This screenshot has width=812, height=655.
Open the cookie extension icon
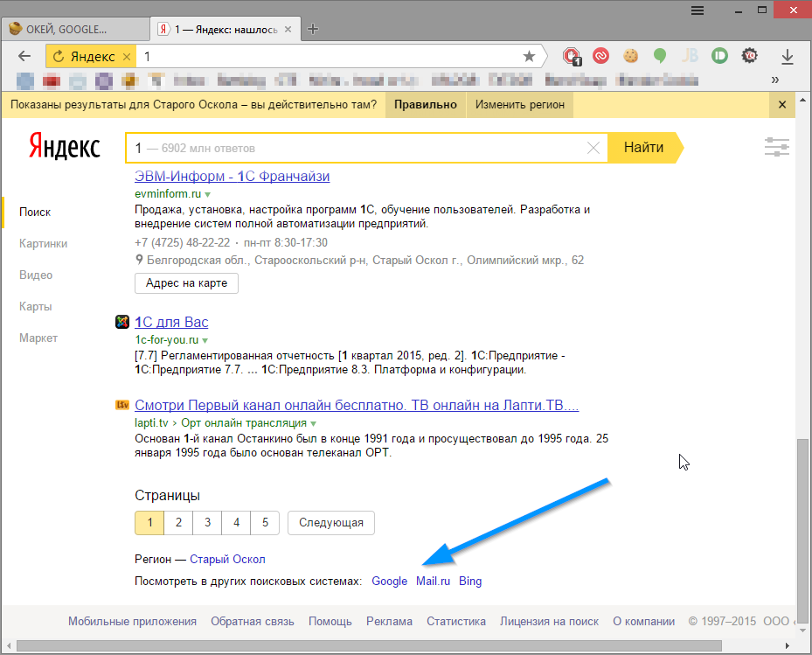(630, 55)
